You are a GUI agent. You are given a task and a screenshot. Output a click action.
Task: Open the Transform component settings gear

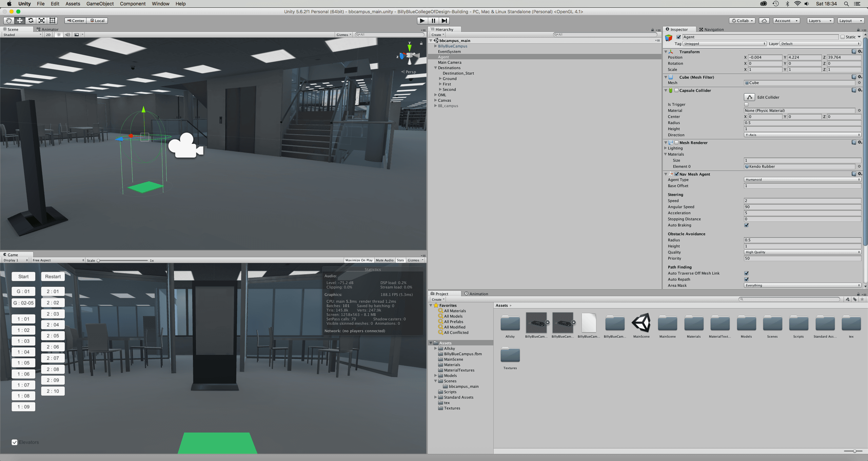pos(860,52)
